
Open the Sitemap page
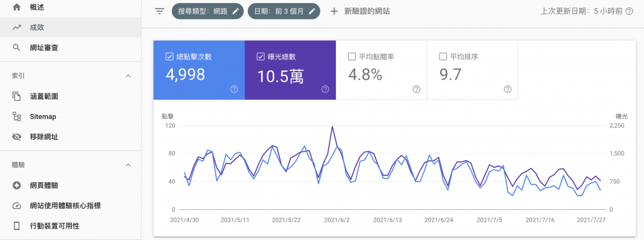[70, 116]
